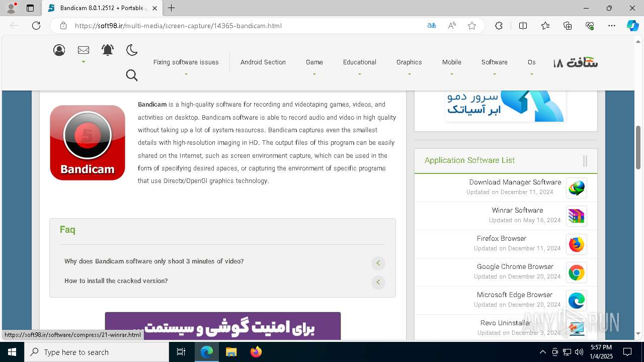Close the Bandicam browser tab
Image resolution: width=644 pixels, height=362 pixels.
[154, 8]
